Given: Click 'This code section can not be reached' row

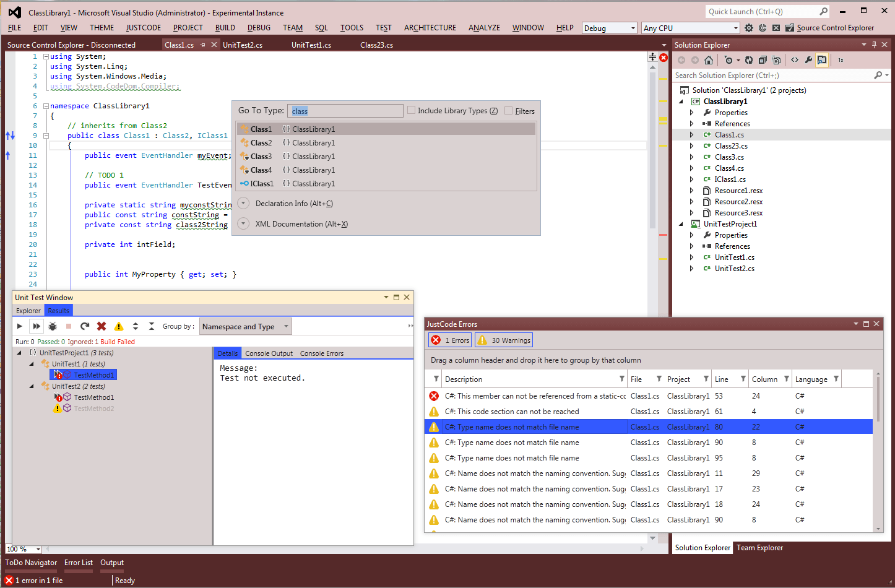Looking at the screenshot, I should click(649, 412).
